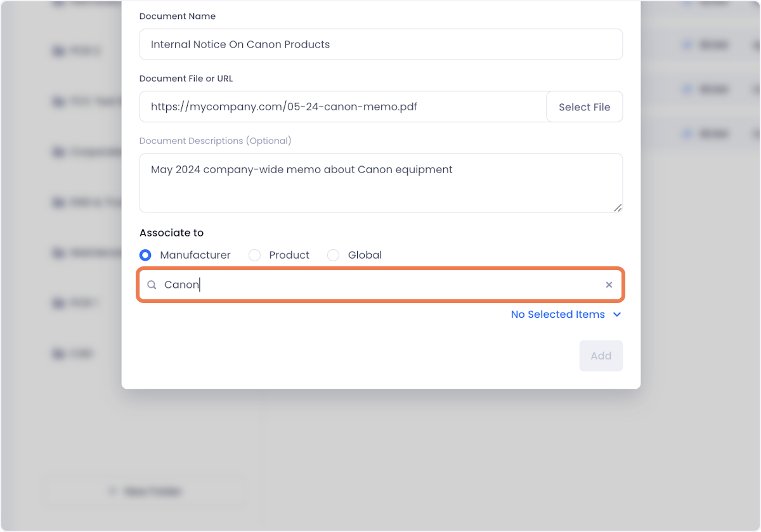
Task: Expand the No Selected Items dropdown
Action: (566, 315)
